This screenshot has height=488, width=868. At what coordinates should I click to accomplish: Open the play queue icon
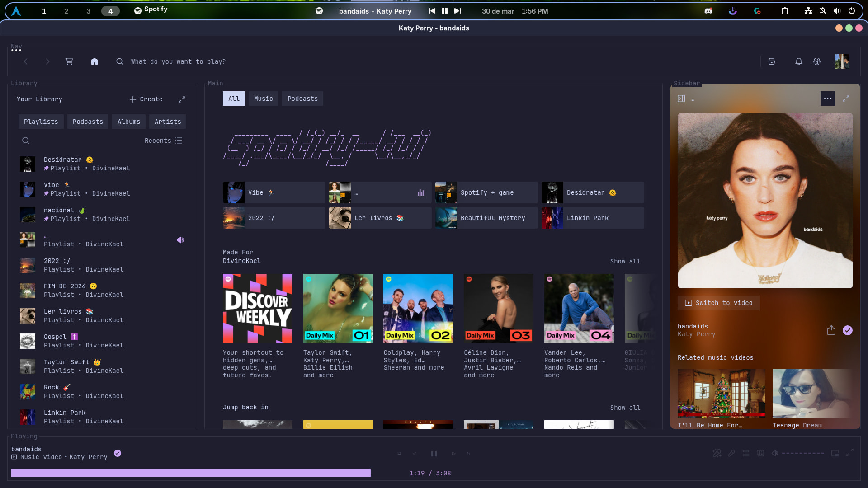point(746,453)
